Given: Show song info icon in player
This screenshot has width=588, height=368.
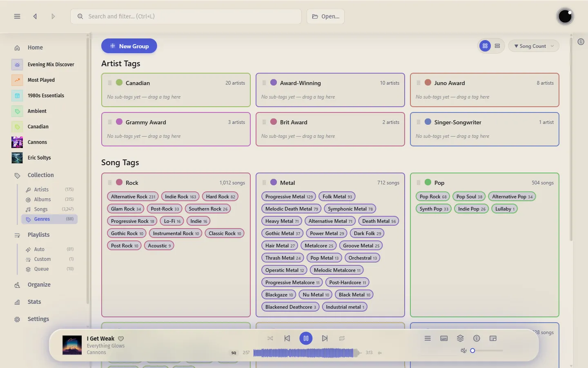Looking at the screenshot, I should click(477, 338).
